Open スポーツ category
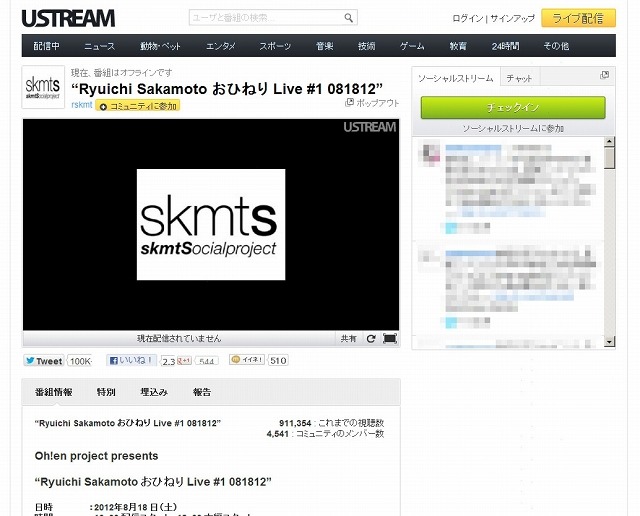The height and width of the screenshot is (516, 640). (275, 46)
